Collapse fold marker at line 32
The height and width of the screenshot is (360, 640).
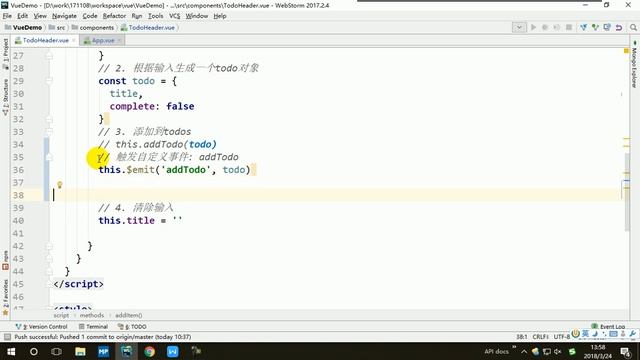(49, 119)
